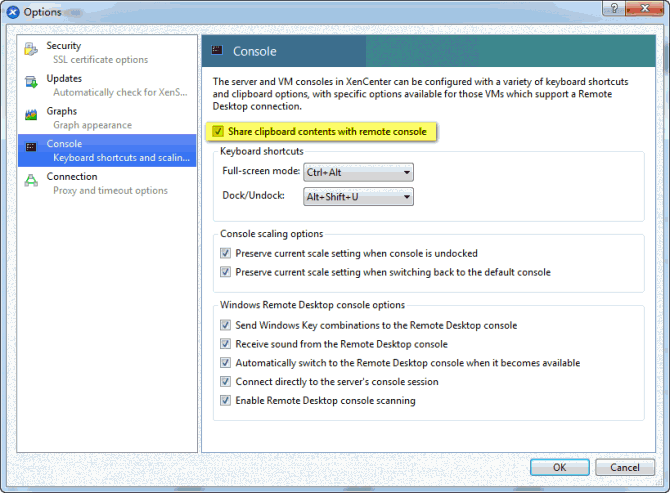
Task: Select the Updates options page
Action: pyautogui.click(x=107, y=85)
